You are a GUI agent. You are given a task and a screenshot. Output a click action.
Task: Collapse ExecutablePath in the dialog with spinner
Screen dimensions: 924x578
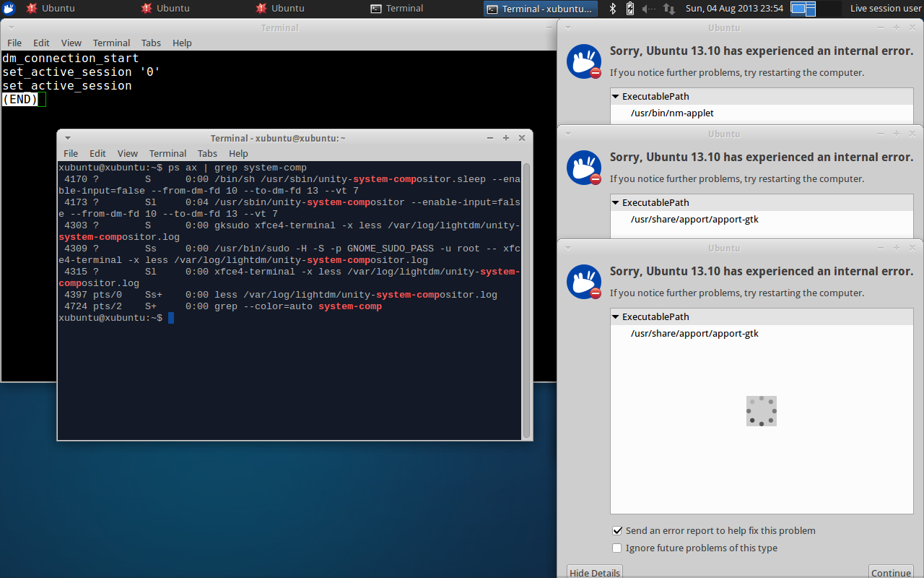[616, 316]
